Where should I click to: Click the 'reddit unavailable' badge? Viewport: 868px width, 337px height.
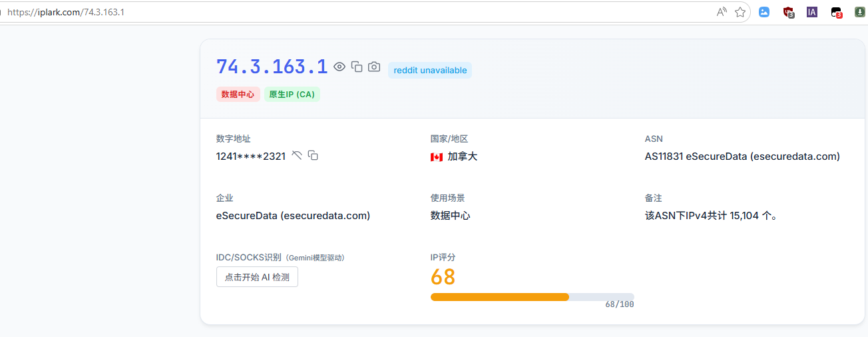(430, 70)
